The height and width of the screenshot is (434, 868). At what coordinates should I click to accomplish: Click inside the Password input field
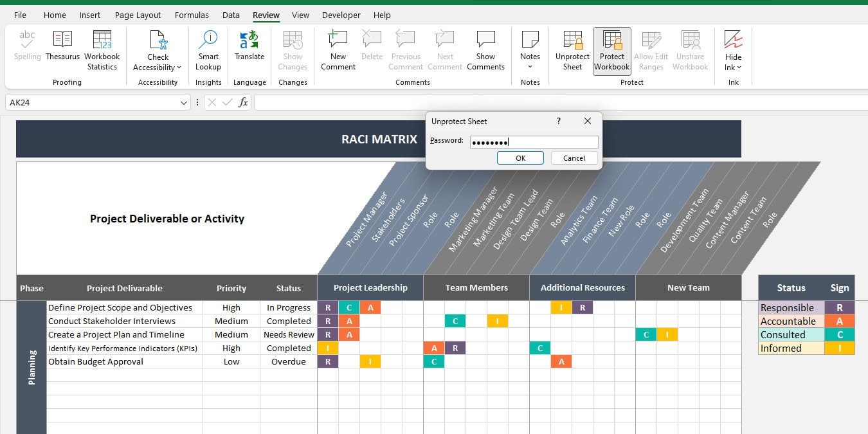pyautogui.click(x=534, y=141)
